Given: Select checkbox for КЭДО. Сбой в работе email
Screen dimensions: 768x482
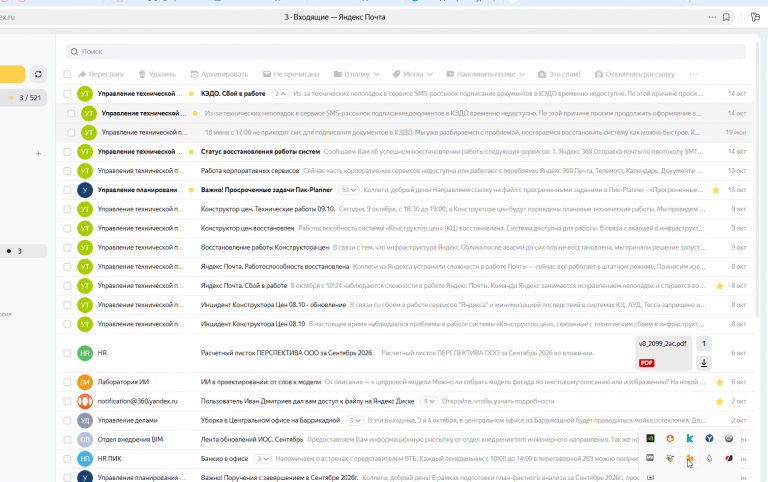Looking at the screenshot, I should [67, 94].
